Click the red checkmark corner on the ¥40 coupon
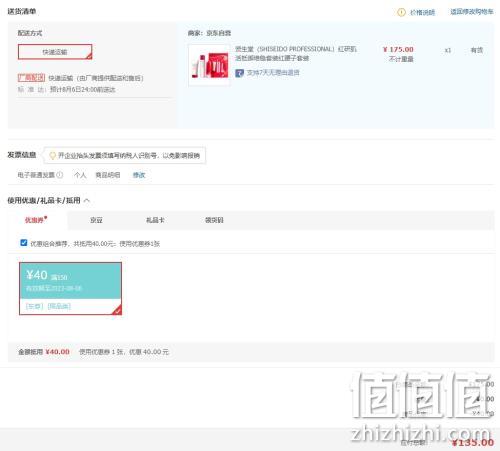The width and height of the screenshot is (500, 451). (117, 310)
